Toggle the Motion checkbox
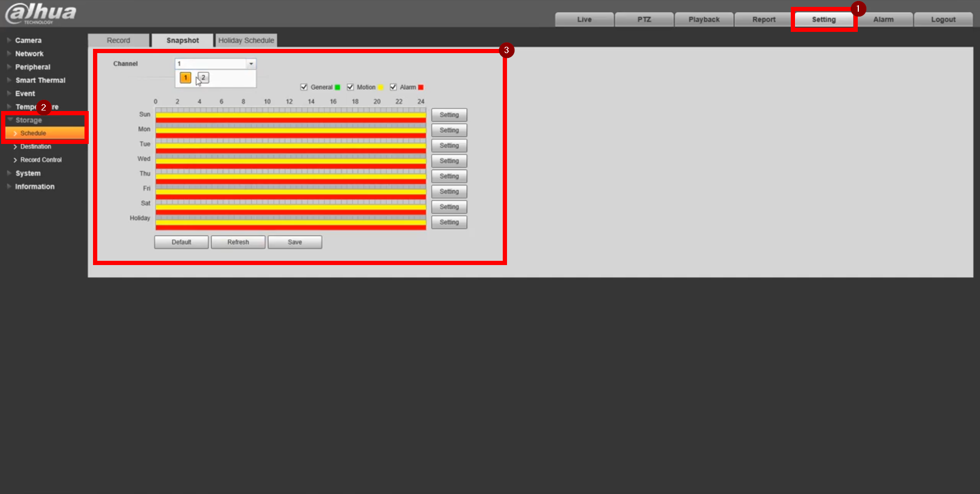The width and height of the screenshot is (980, 494). click(x=350, y=87)
